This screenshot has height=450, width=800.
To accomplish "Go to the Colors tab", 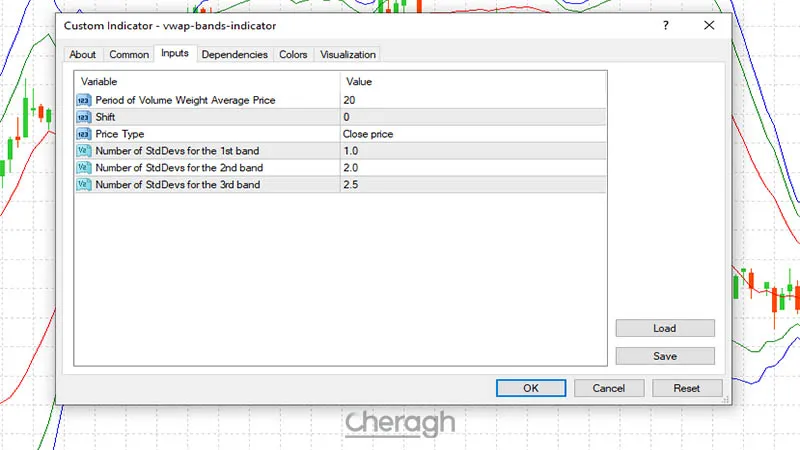I will (293, 55).
